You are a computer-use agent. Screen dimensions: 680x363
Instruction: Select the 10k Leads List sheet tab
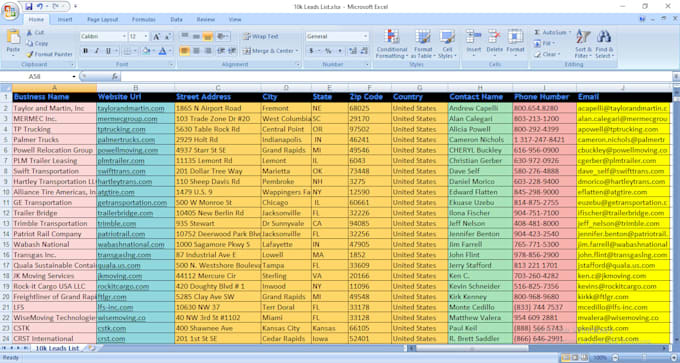click(x=57, y=348)
